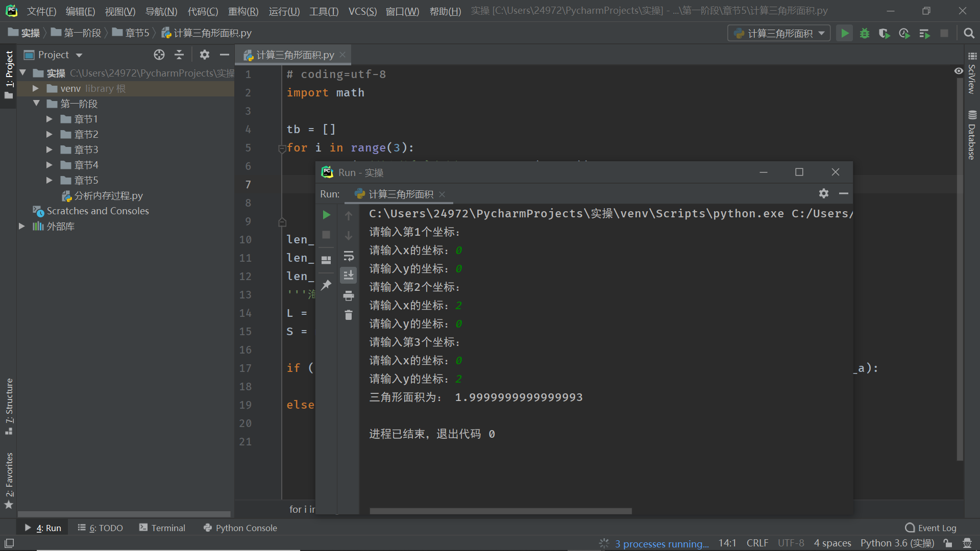The height and width of the screenshot is (551, 980).
Task: Open the 文件(F) menu
Action: coord(41,11)
